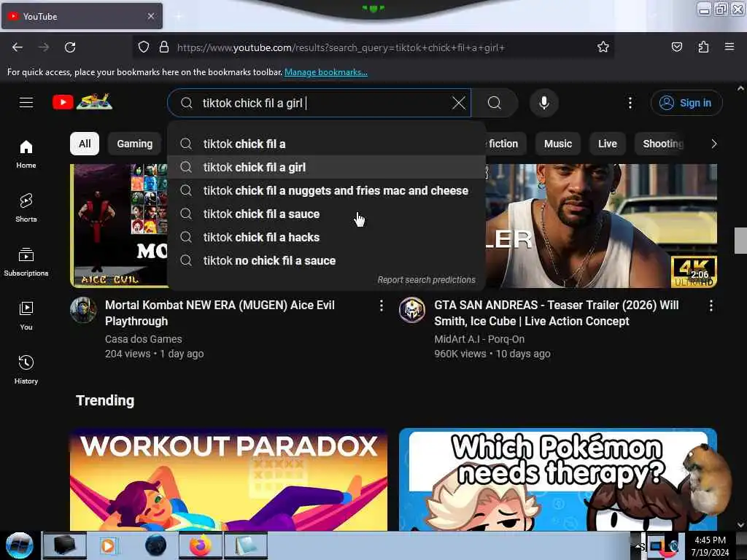The image size is (747, 560).
Task: Bookmark this page with the star
Action: 603,47
